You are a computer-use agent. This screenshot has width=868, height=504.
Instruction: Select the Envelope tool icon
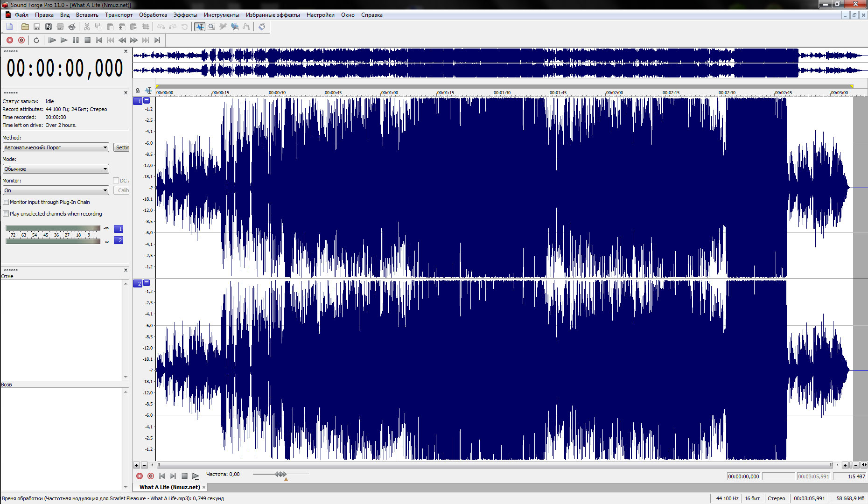(246, 27)
